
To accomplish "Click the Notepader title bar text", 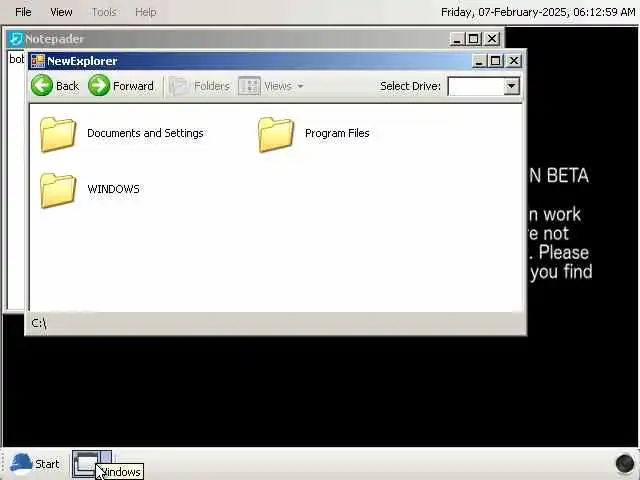I will [x=54, y=39].
